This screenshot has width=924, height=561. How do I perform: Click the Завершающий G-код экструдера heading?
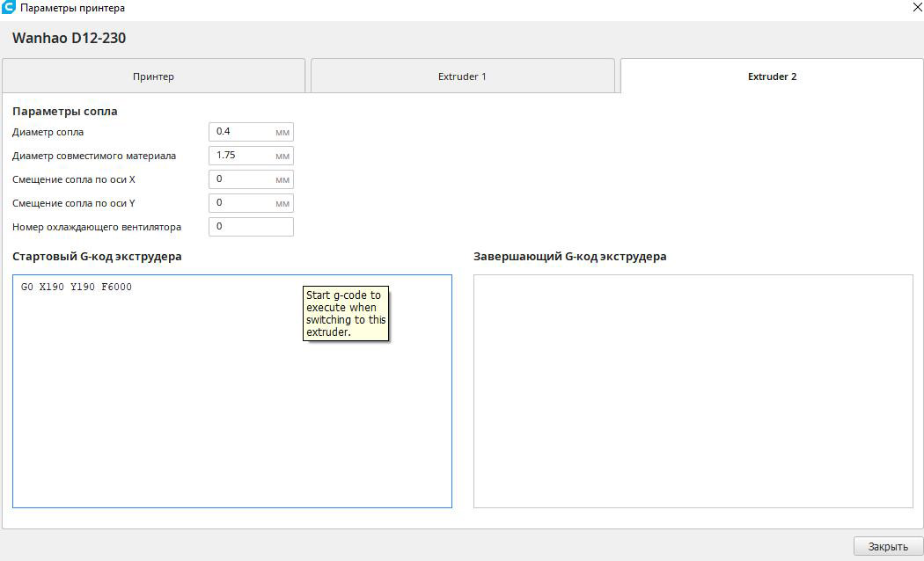tap(569, 257)
